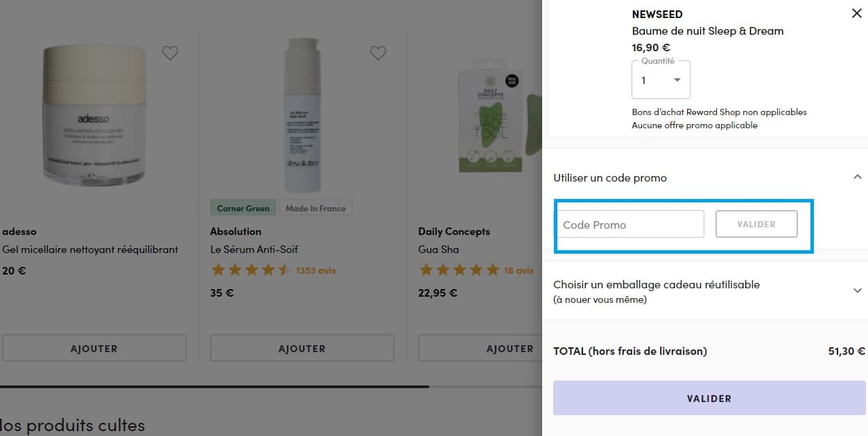Viewport: 868px width, 436px height.
Task: Click the VALIDER promo code button
Action: coord(756,224)
